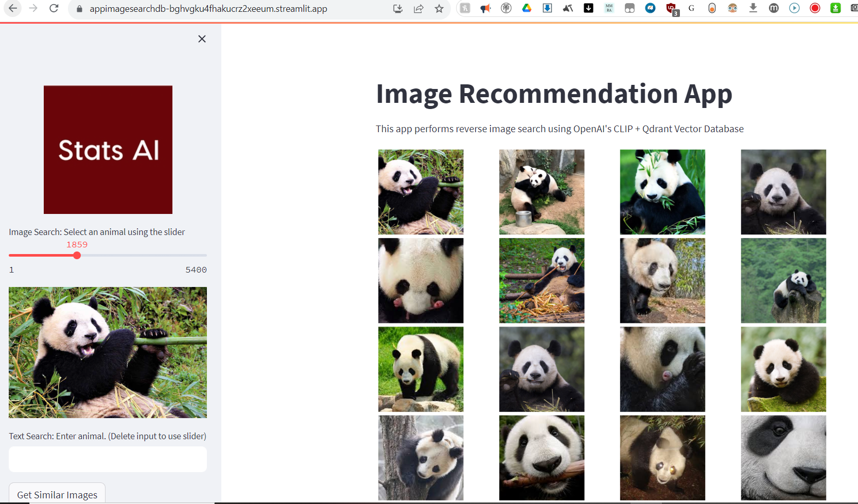Go back in browser history

tap(13, 8)
